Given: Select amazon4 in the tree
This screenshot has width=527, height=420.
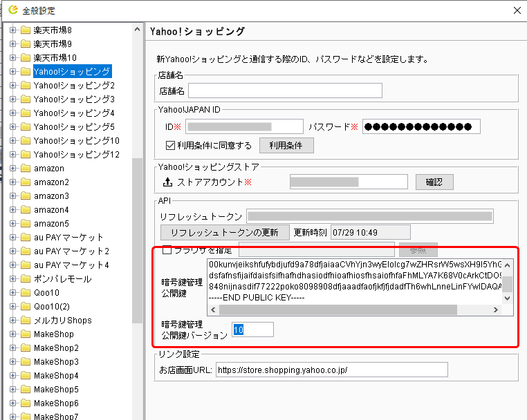Looking at the screenshot, I should click(51, 209).
